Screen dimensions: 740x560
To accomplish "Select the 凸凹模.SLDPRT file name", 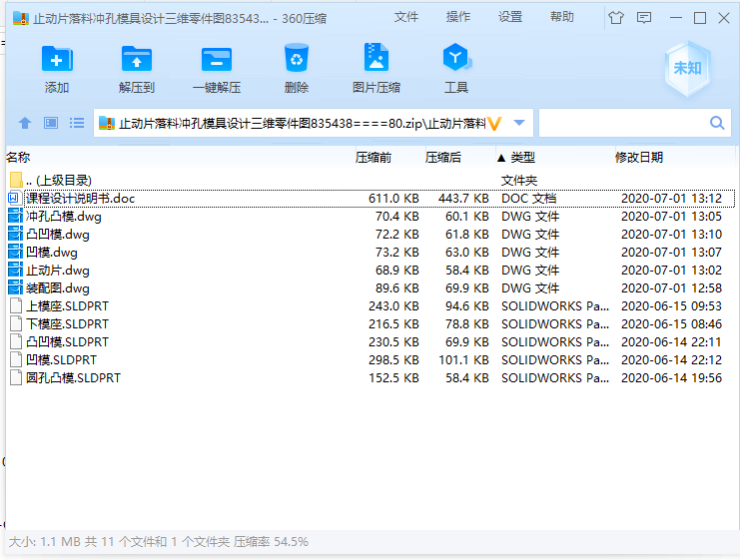I will click(67, 341).
